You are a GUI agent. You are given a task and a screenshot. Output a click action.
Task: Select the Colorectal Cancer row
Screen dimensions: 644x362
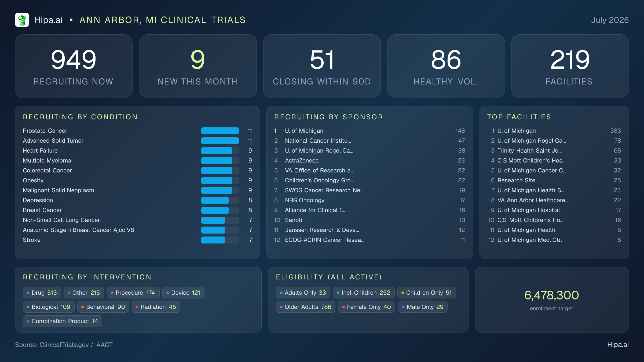[x=137, y=171]
